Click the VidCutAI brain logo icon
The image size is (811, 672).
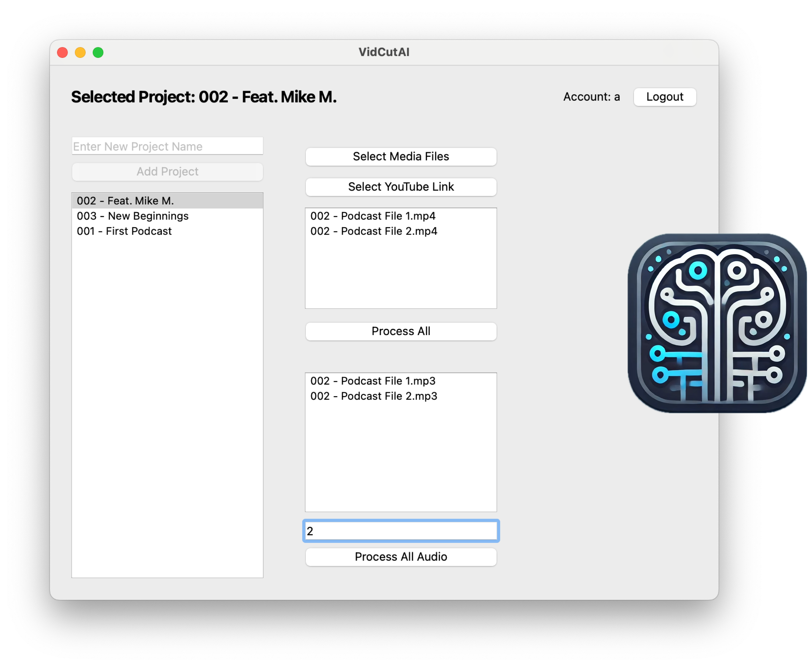point(717,323)
